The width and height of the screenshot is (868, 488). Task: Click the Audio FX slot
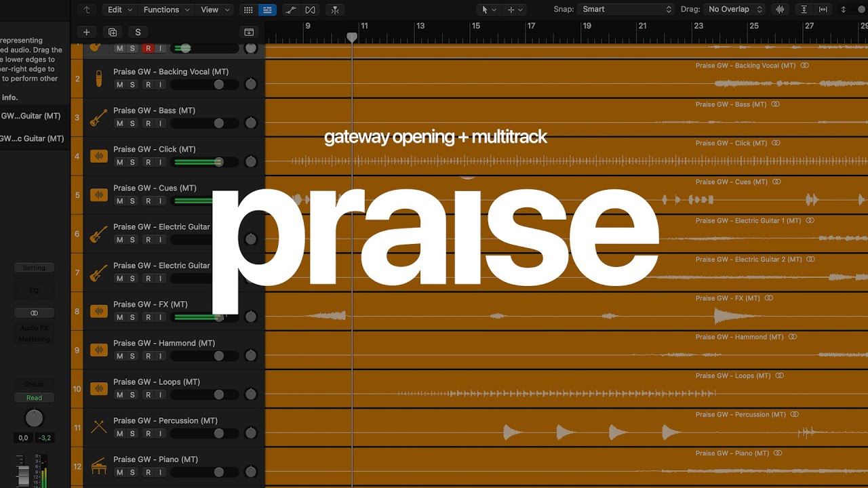34,328
